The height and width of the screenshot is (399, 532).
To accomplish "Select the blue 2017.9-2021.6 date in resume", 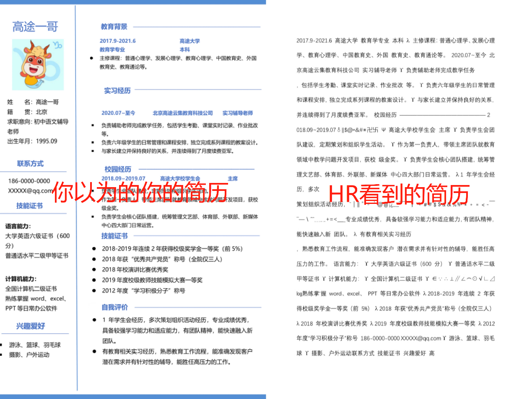I will pos(117,41).
